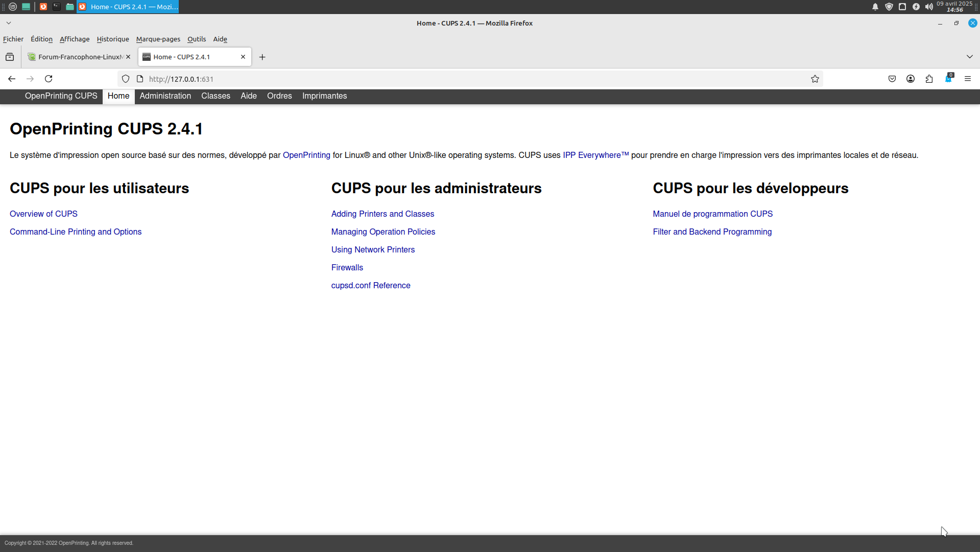Open the file manager panel icon
Screen dimensions: 980x552
[x=70, y=7]
